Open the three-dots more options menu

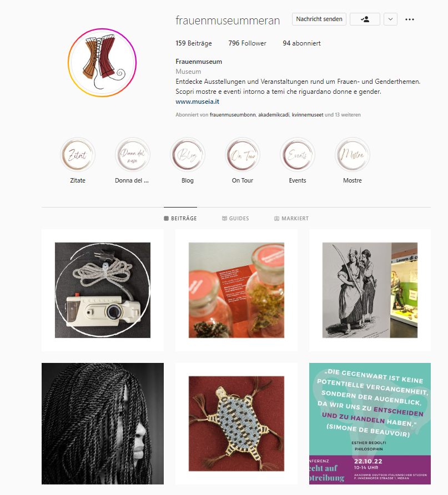[410, 19]
